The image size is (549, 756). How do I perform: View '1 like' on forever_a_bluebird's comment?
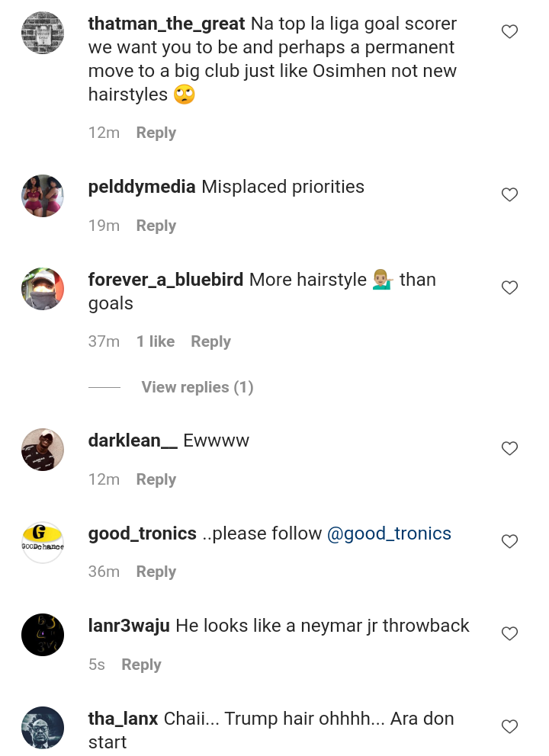coord(156,341)
